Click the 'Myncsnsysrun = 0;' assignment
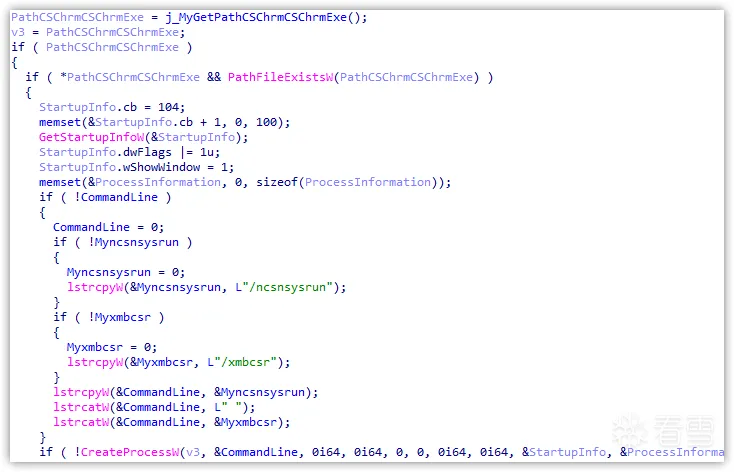Screen dimensions: 734x472 point(125,272)
